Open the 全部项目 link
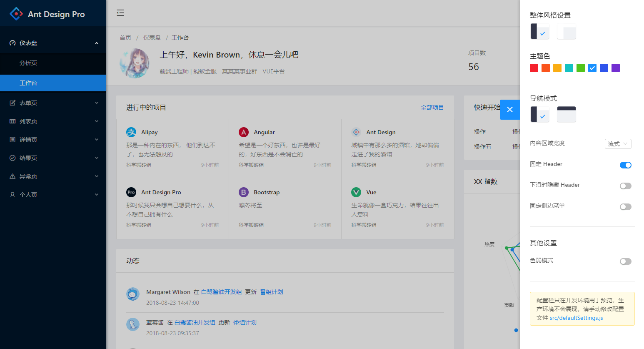The height and width of the screenshot is (349, 644). (x=432, y=108)
